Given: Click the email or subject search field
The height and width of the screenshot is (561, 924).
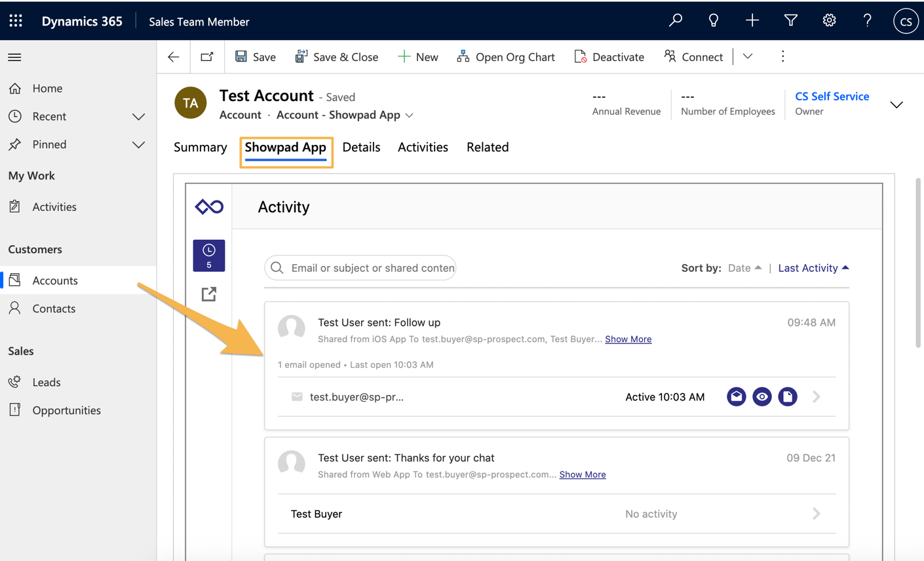Looking at the screenshot, I should coord(372,268).
